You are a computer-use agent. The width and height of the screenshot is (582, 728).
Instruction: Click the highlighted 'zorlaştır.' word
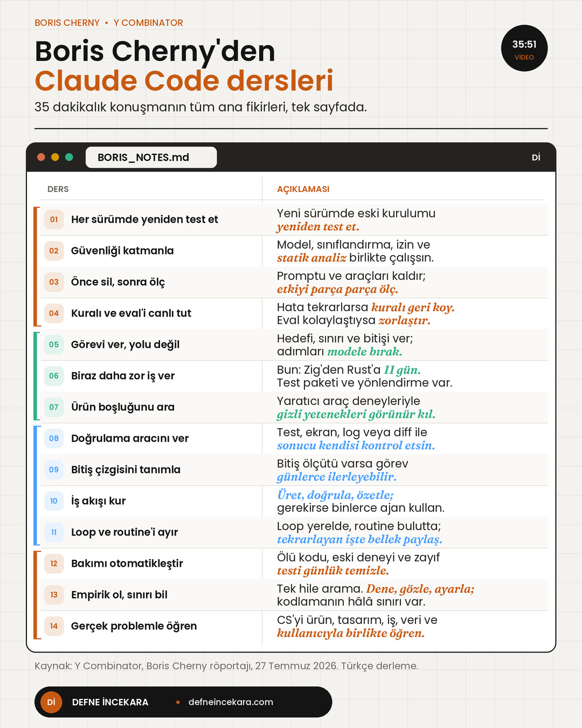click(x=404, y=321)
